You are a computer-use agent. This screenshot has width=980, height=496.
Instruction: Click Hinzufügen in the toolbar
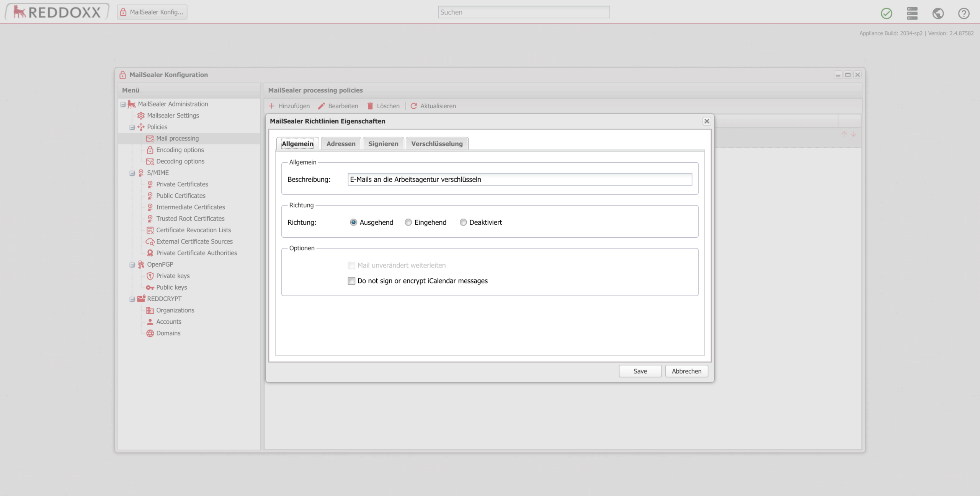tap(289, 106)
